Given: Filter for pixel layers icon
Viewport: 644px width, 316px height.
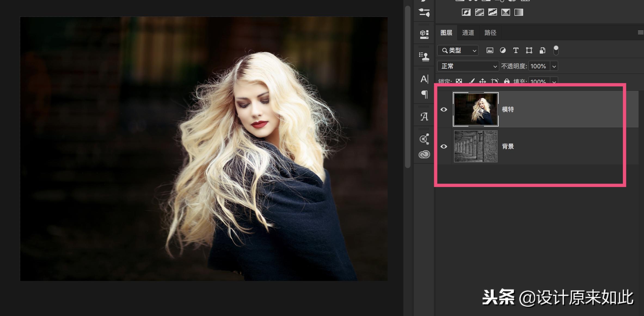Looking at the screenshot, I should (490, 50).
